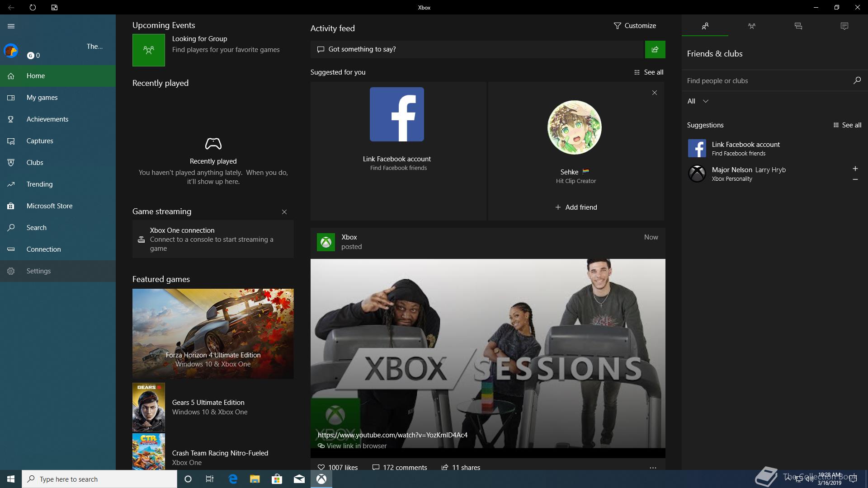The height and width of the screenshot is (488, 868).
Task: Click the Xbox One connection console icon
Action: (141, 239)
